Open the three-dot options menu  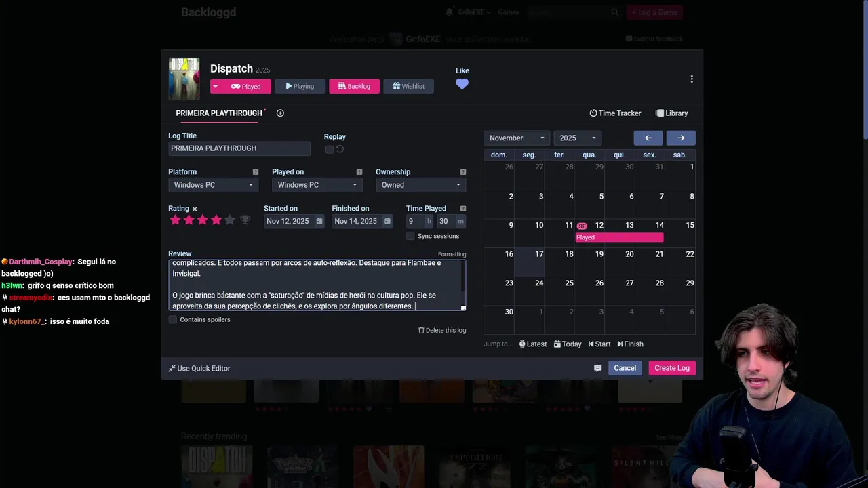point(692,79)
